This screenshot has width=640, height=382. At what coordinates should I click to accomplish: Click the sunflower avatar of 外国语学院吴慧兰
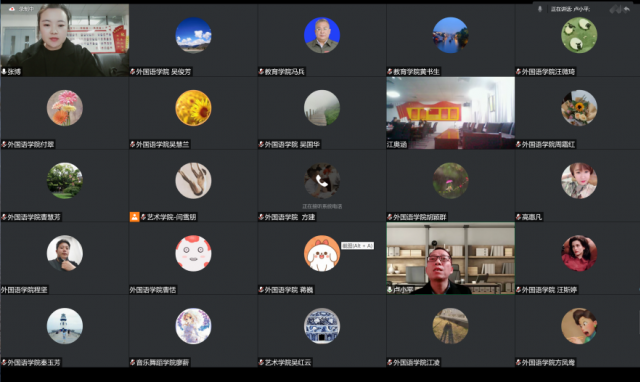coord(193,108)
